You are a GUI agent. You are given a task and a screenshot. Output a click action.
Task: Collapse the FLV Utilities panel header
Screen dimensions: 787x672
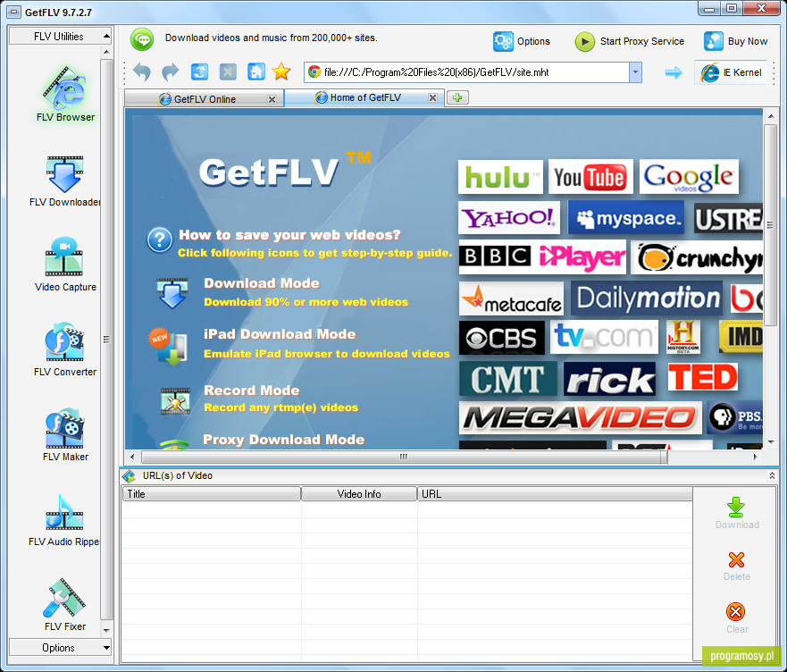60,36
